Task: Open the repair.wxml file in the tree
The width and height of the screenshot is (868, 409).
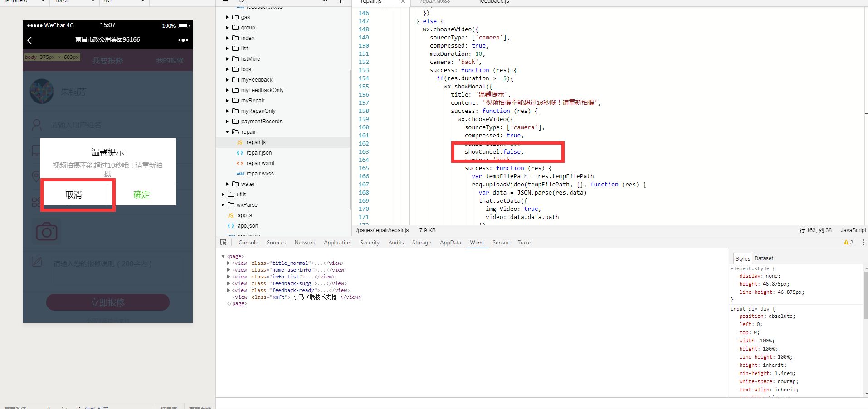Action: 260,163
